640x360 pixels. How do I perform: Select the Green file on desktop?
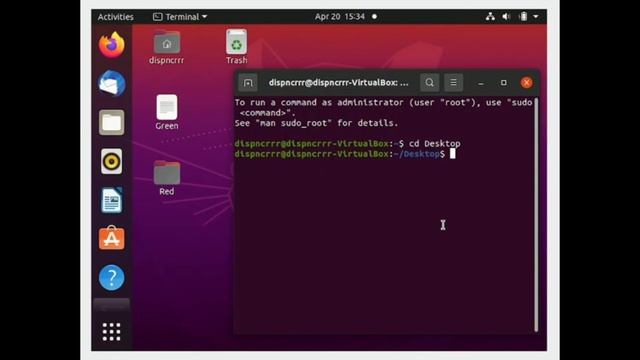click(x=167, y=113)
